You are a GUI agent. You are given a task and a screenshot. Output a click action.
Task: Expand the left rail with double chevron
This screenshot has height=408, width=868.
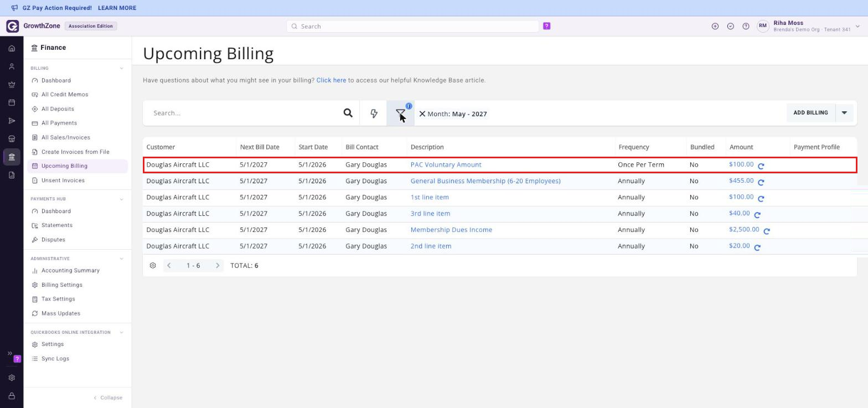point(9,353)
